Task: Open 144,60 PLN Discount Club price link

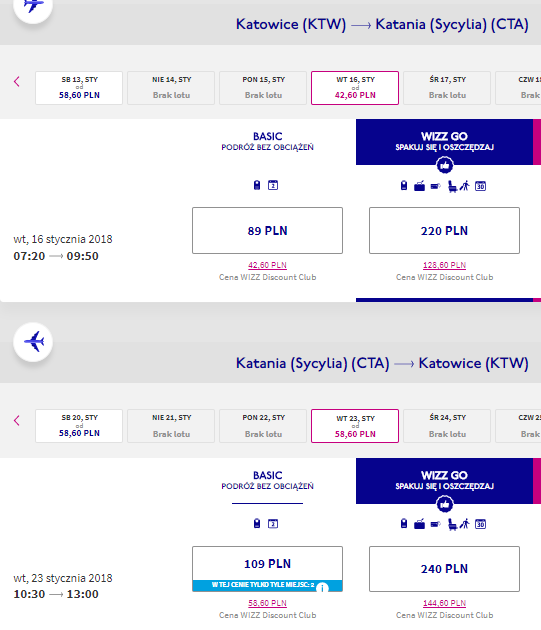Action: (x=444, y=603)
